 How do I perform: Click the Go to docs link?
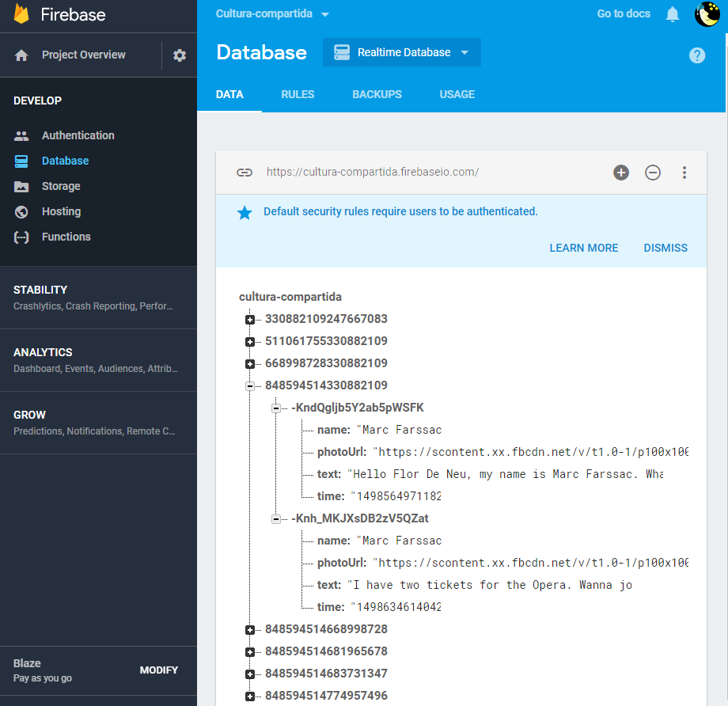click(x=624, y=14)
